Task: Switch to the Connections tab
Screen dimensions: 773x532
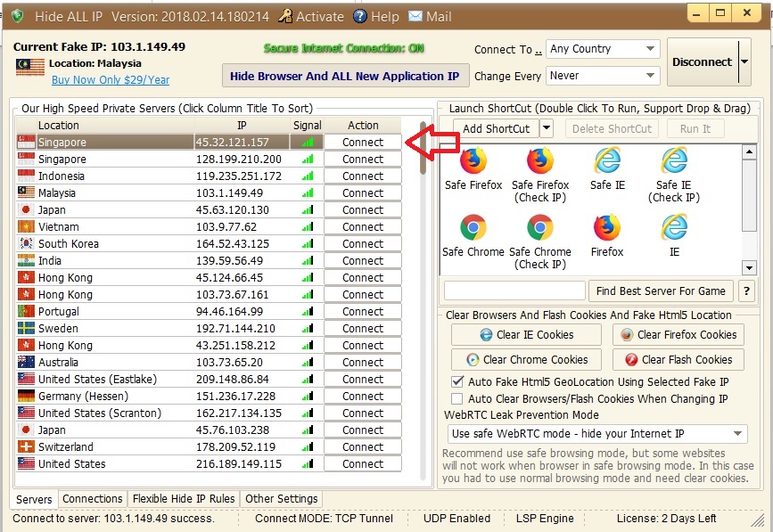Action: coord(92,498)
